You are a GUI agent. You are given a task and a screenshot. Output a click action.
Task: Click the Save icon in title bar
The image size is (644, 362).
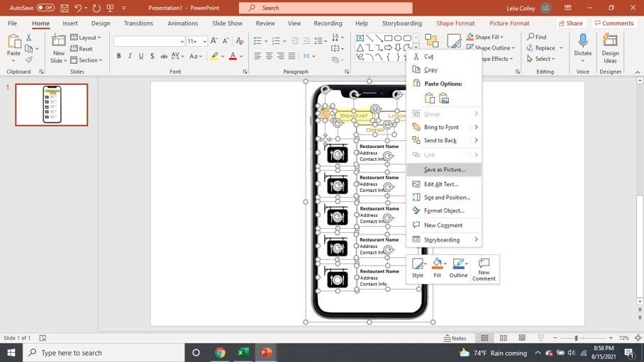(x=65, y=8)
